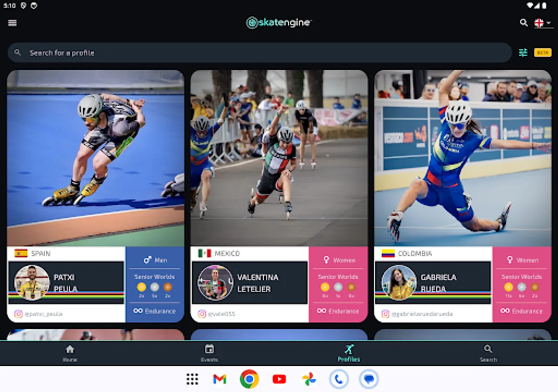Click the skatengine logo
The height and width of the screenshot is (392, 558).
279,23
